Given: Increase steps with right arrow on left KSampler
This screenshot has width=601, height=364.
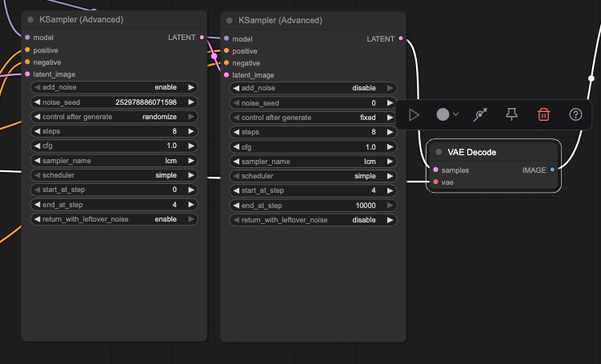Looking at the screenshot, I should [191, 131].
